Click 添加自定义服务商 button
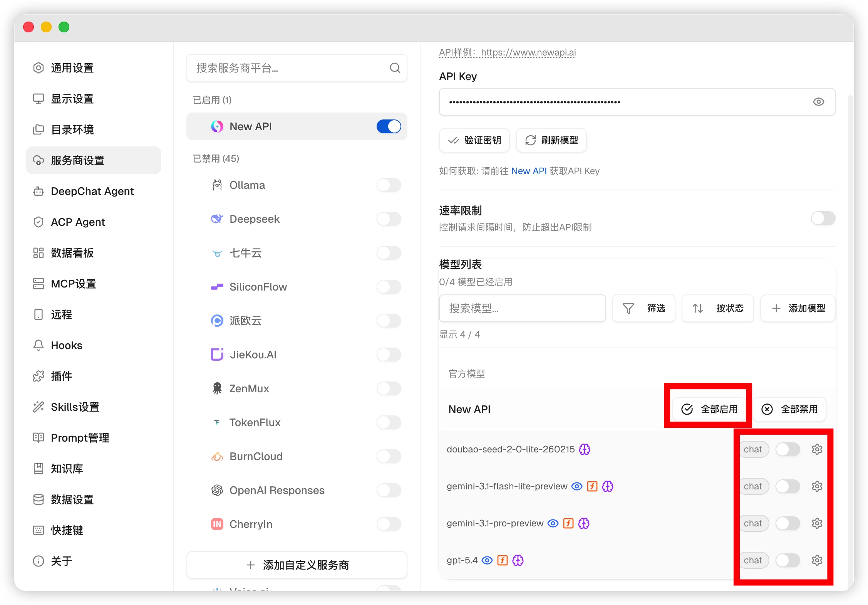 [297, 565]
